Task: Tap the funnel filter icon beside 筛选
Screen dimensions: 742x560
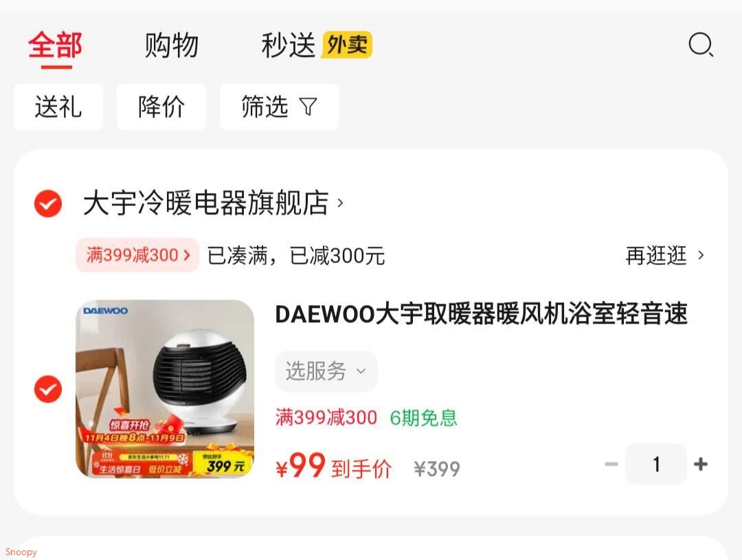Action: point(308,107)
